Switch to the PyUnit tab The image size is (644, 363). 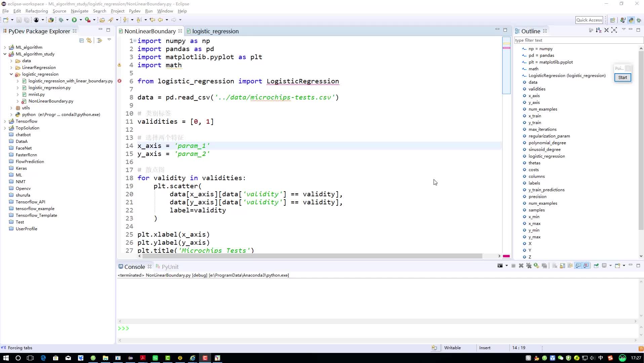pyautogui.click(x=167, y=267)
